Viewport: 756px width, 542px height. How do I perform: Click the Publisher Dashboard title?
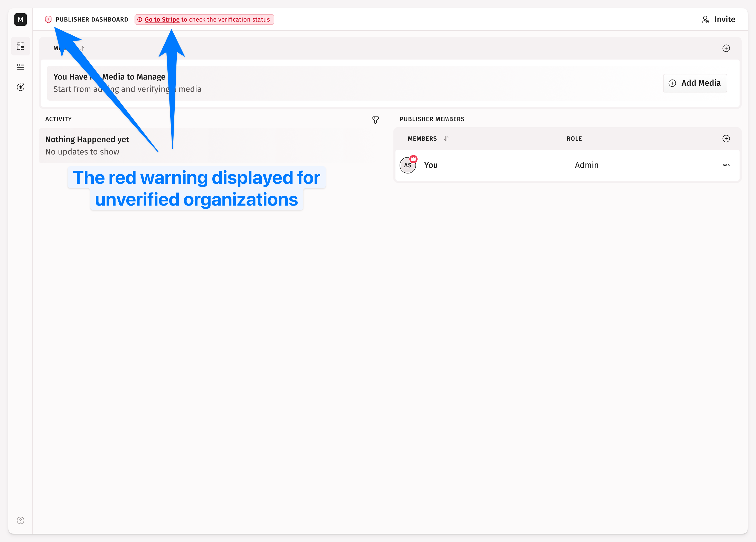92,19
